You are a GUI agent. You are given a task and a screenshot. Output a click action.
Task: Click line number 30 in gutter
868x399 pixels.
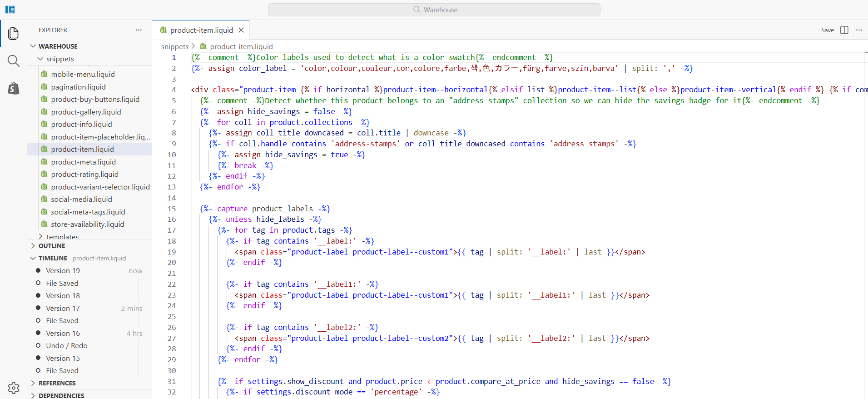click(172, 370)
